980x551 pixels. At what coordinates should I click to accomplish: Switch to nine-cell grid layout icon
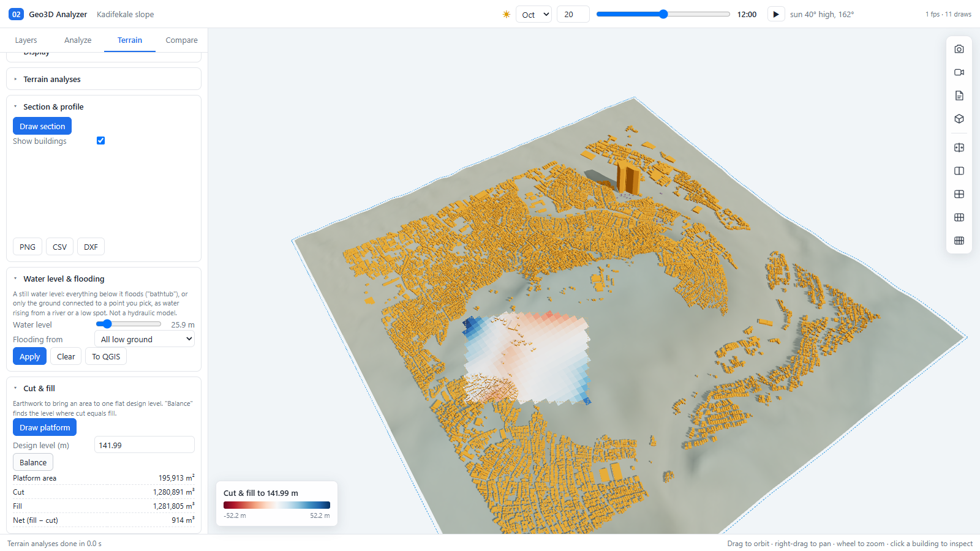(959, 217)
